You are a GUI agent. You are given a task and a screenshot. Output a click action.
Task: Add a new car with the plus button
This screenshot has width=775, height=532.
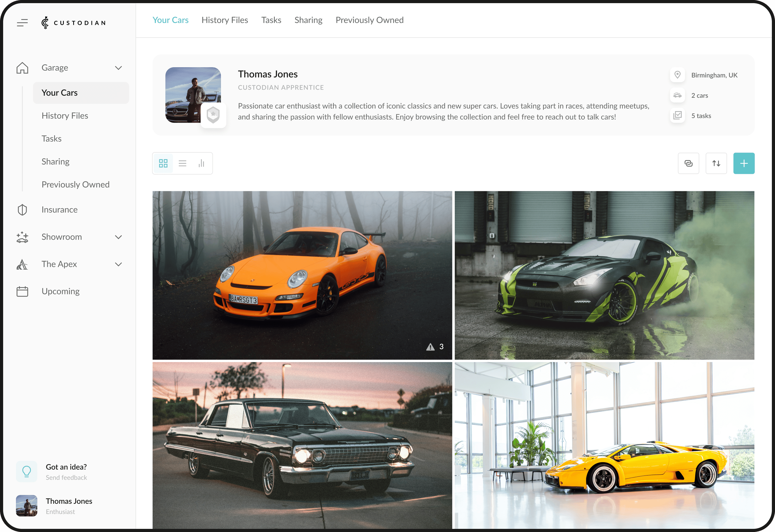[x=744, y=163]
